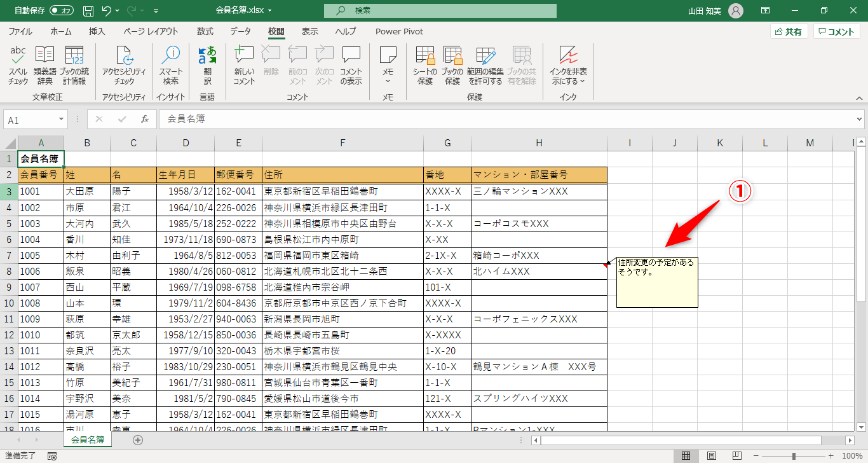
Task: Open ribbon display options icon
Action: 766,11
